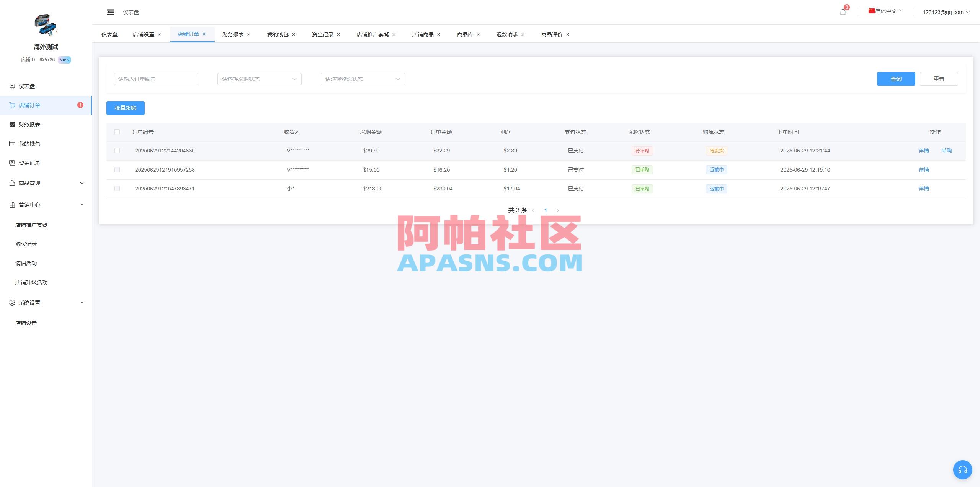Click the 查询 search button
The width and height of the screenshot is (980, 487).
click(x=896, y=79)
